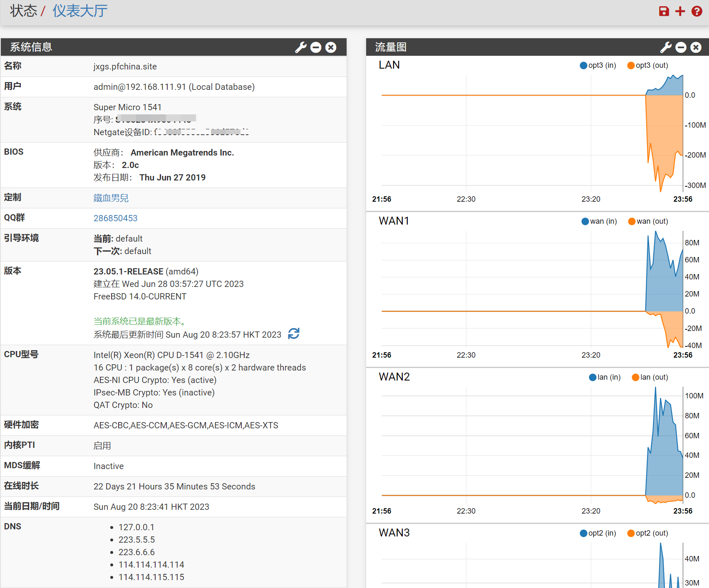Open 系统信息 widget wrench settings
This screenshot has height=588, width=709.
300,47
